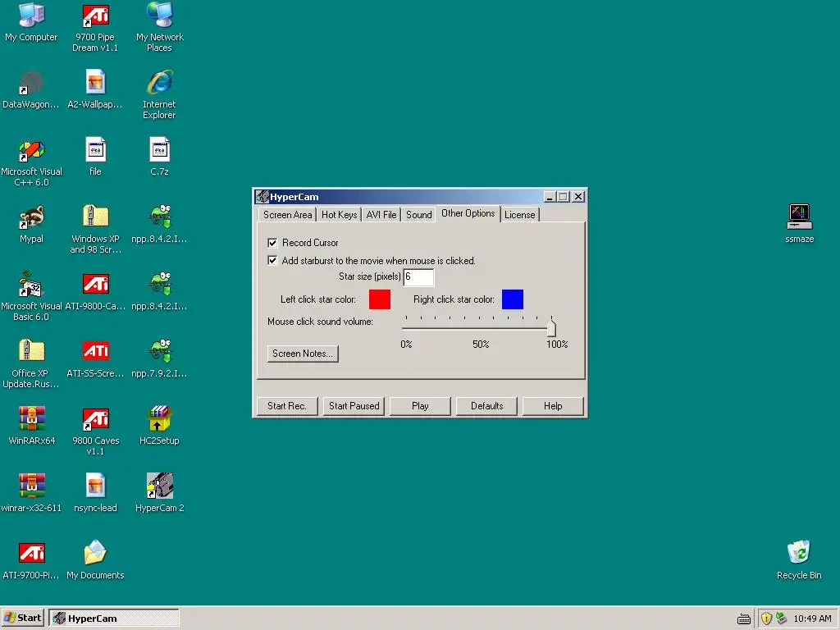Screen dimensions: 840x630
Task: Click the keyboard tray icon
Action: point(744,619)
